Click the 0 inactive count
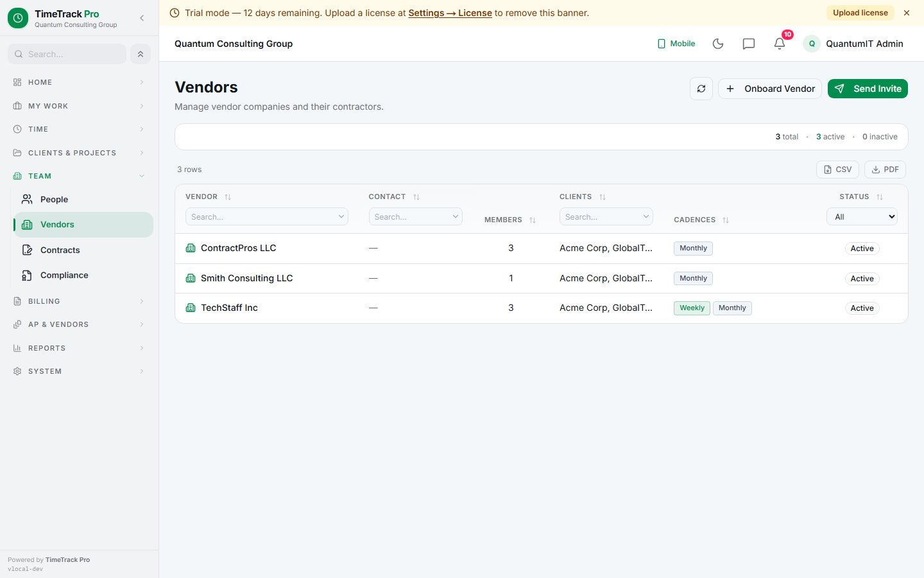The width and height of the screenshot is (924, 578). [x=880, y=137]
